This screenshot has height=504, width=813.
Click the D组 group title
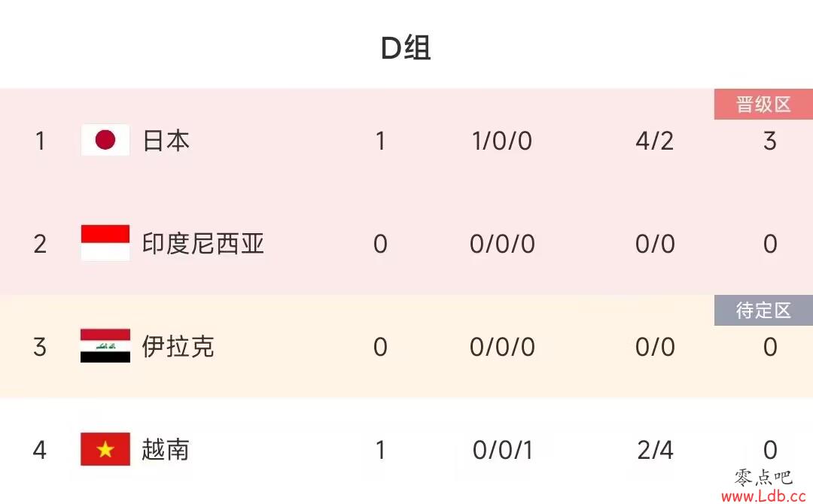tap(406, 47)
